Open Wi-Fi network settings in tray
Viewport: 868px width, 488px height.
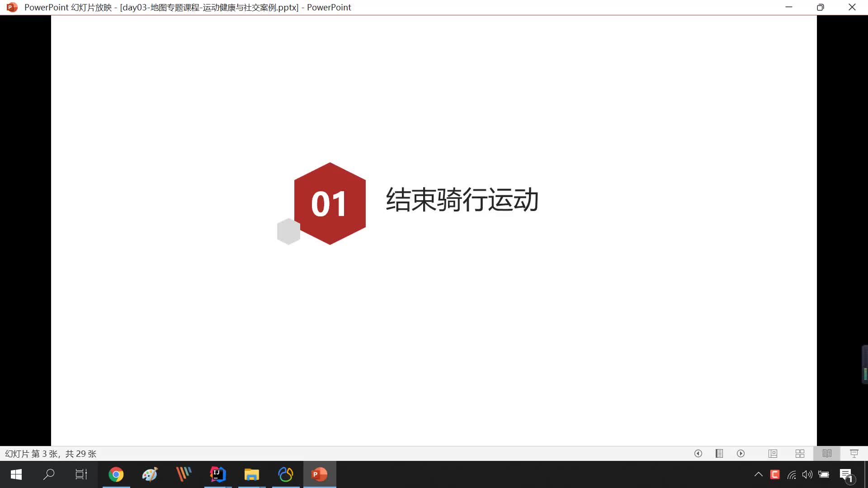(792, 474)
